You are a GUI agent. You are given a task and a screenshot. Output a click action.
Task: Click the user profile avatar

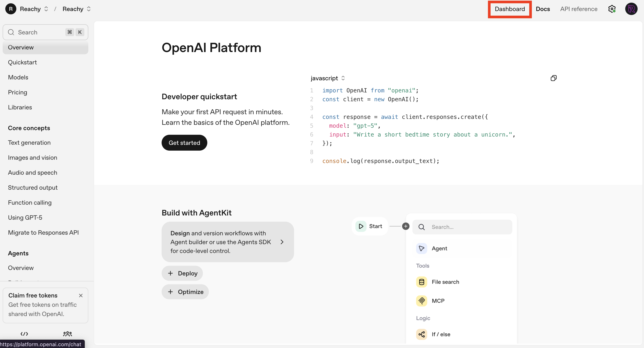(x=631, y=9)
